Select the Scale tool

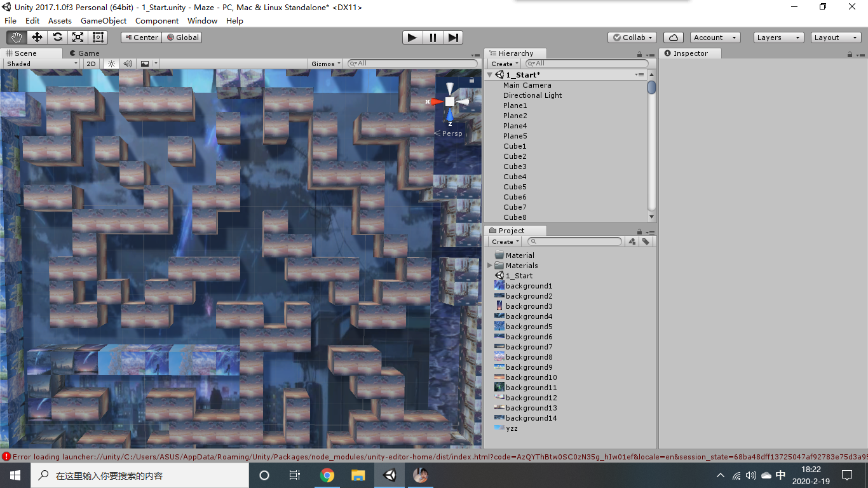78,37
